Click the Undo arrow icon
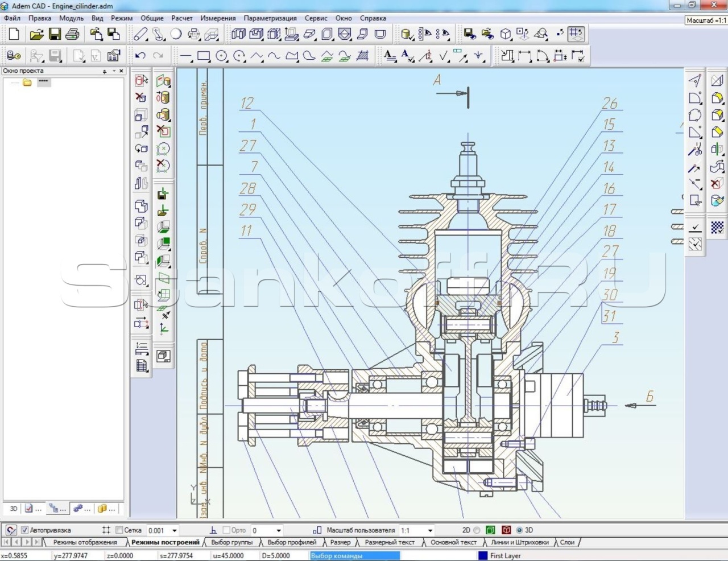The width and height of the screenshot is (728, 561). tap(140, 56)
